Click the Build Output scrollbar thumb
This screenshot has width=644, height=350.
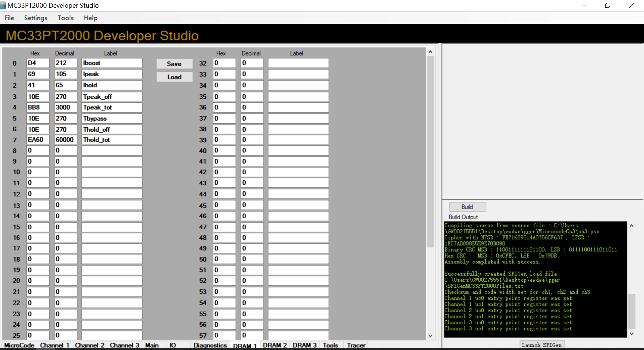pyautogui.click(x=632, y=312)
